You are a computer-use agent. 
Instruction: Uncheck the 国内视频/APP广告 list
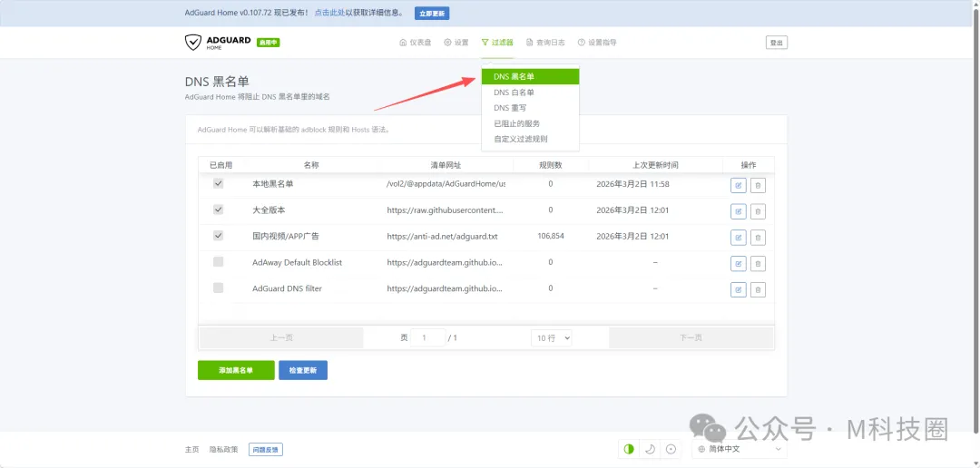click(218, 236)
